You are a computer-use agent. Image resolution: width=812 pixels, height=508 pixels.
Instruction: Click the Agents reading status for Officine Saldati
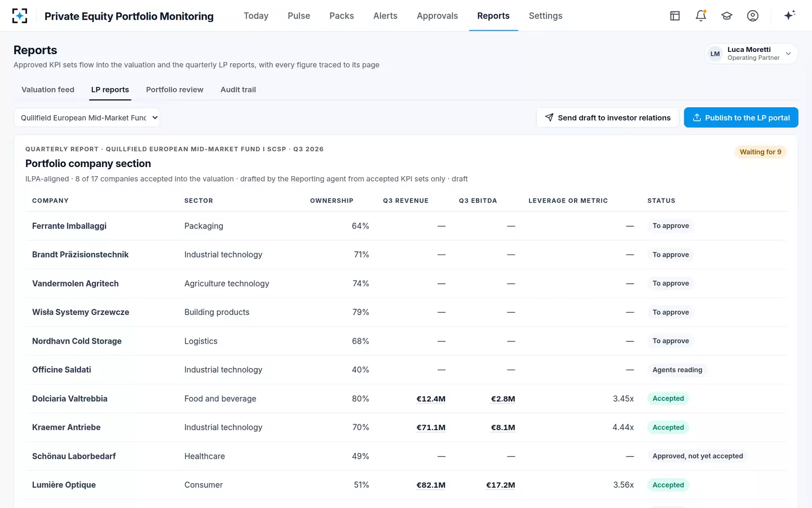coord(677,370)
